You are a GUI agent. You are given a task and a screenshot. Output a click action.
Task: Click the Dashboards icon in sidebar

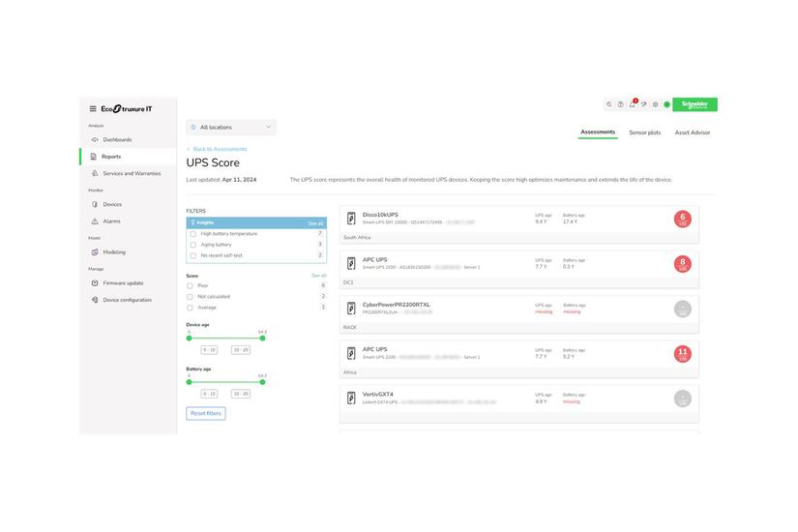pyautogui.click(x=95, y=139)
